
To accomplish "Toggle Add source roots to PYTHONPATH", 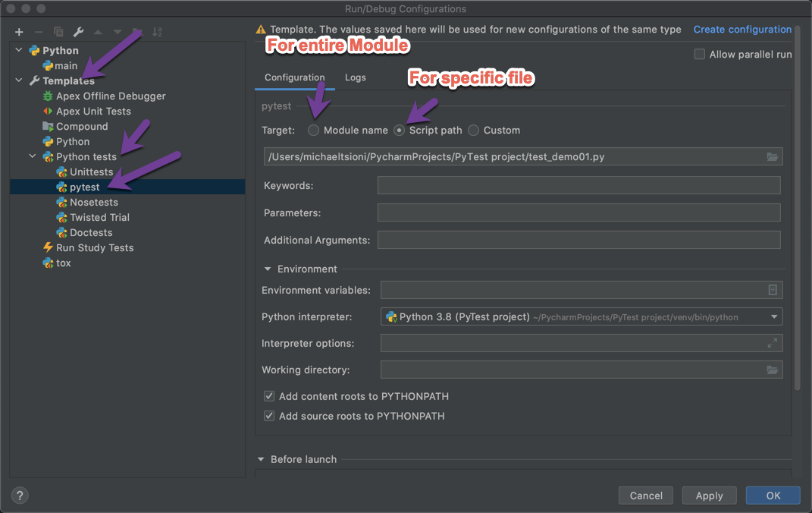I will click(269, 416).
